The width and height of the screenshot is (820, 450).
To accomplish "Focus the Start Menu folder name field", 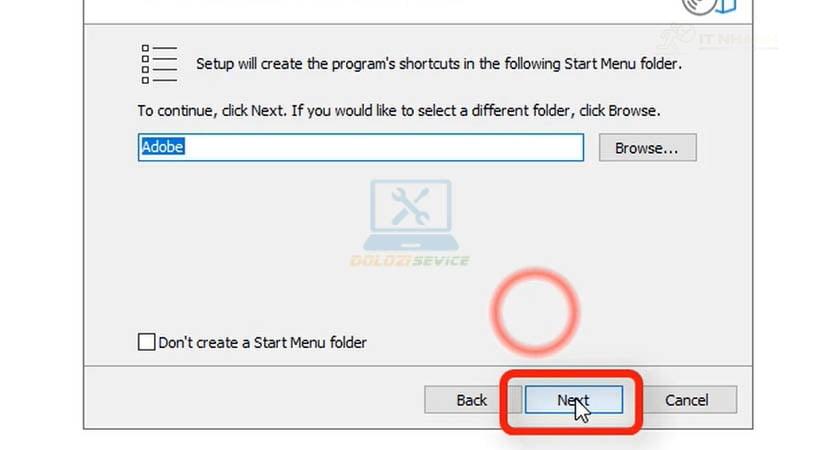I will [361, 147].
